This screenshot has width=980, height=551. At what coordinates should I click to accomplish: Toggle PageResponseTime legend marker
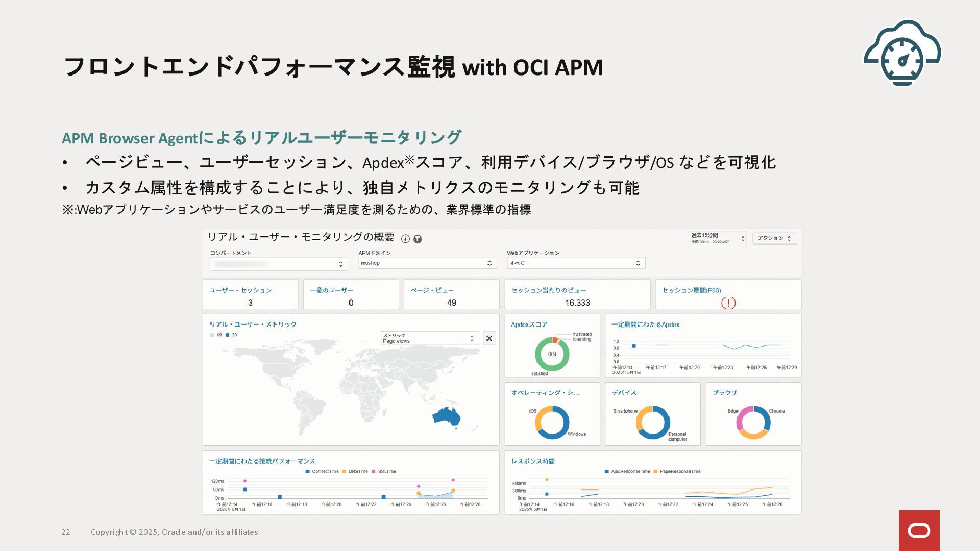(x=655, y=472)
